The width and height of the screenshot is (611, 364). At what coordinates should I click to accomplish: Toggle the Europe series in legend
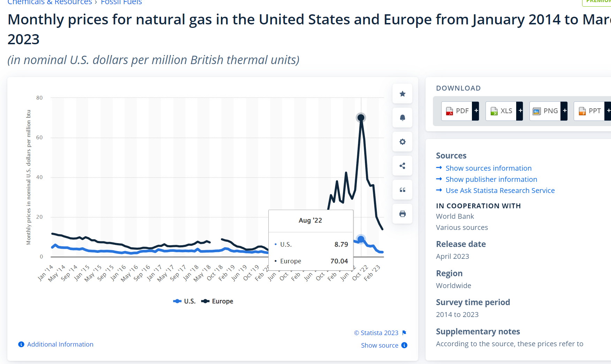pyautogui.click(x=217, y=301)
